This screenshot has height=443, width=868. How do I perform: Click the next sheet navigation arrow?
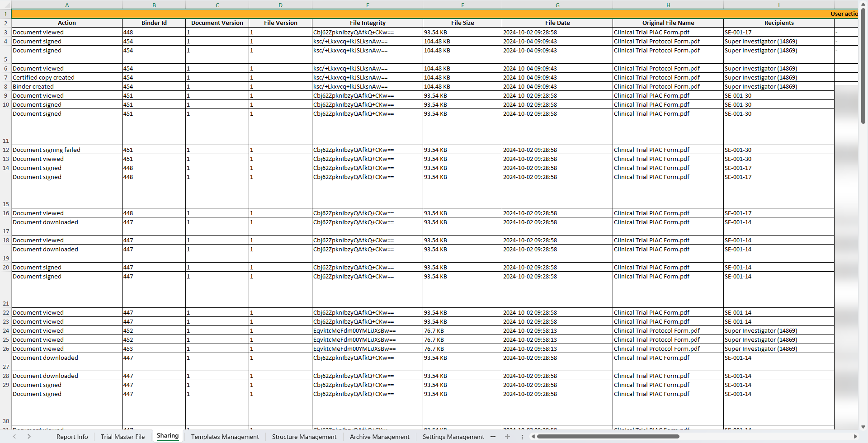coord(29,437)
